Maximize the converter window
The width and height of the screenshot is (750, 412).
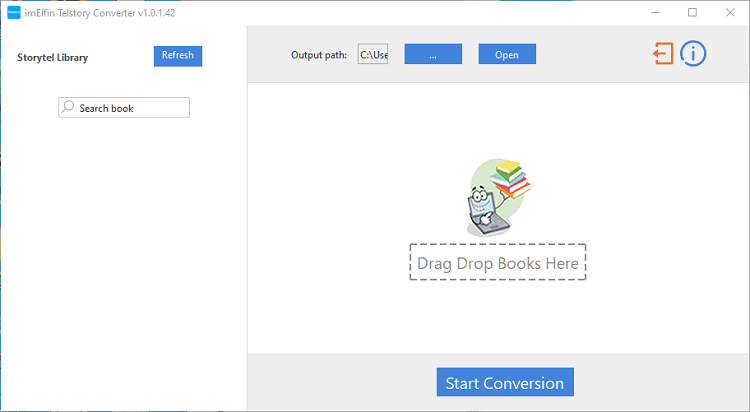(692, 13)
